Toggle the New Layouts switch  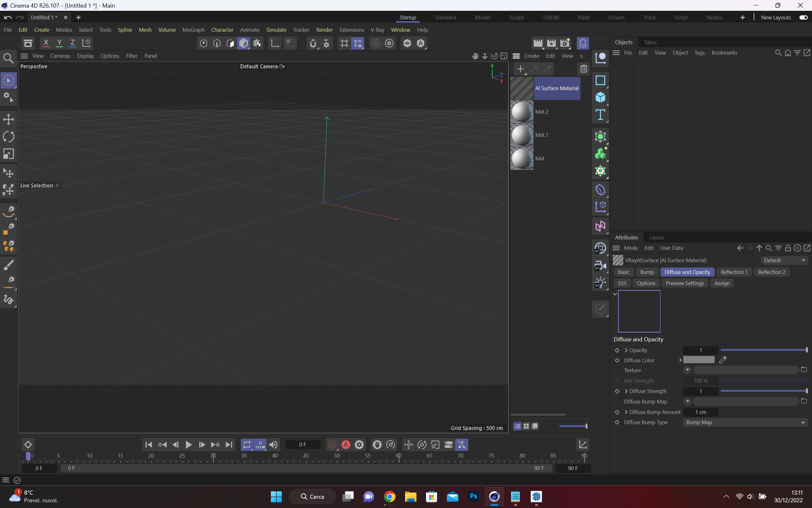[x=803, y=17]
